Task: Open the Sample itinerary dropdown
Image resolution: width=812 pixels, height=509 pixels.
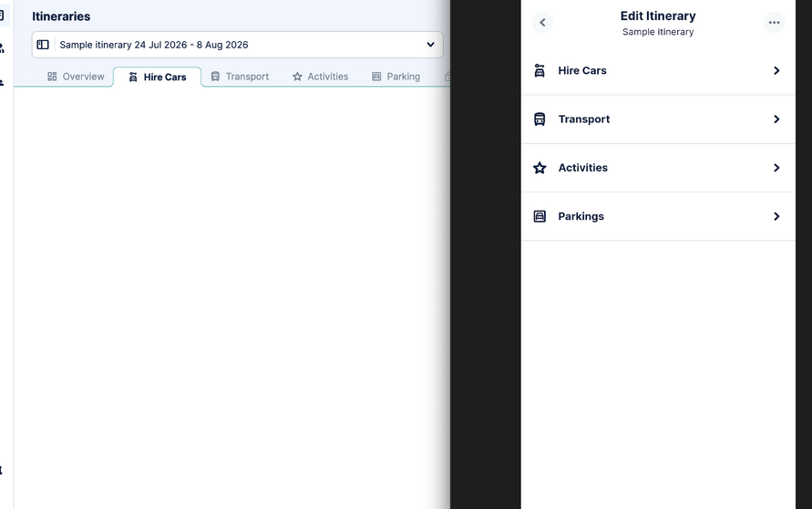Action: tap(237, 45)
